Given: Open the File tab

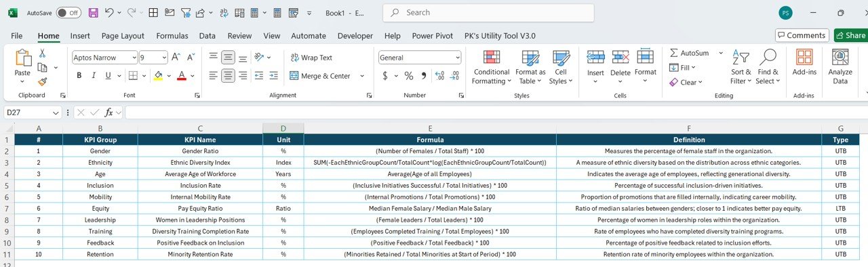Looking at the screenshot, I should (16, 36).
